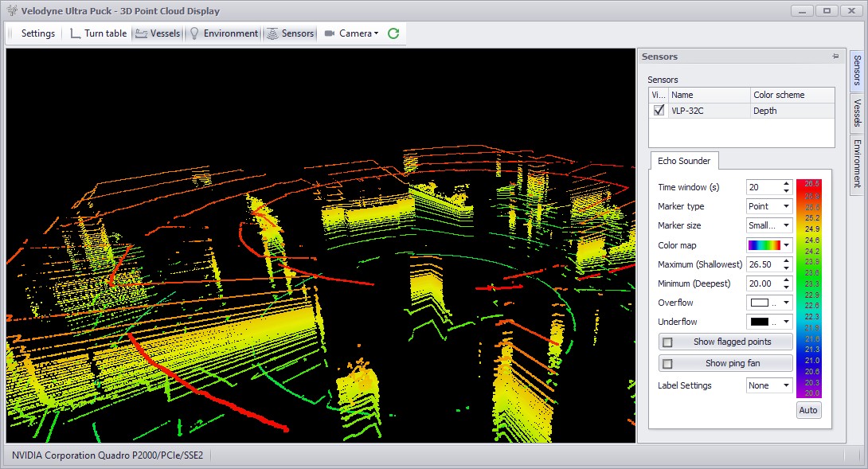868x469 pixels.
Task: Enable Show ping fan checkbox
Action: coord(668,363)
